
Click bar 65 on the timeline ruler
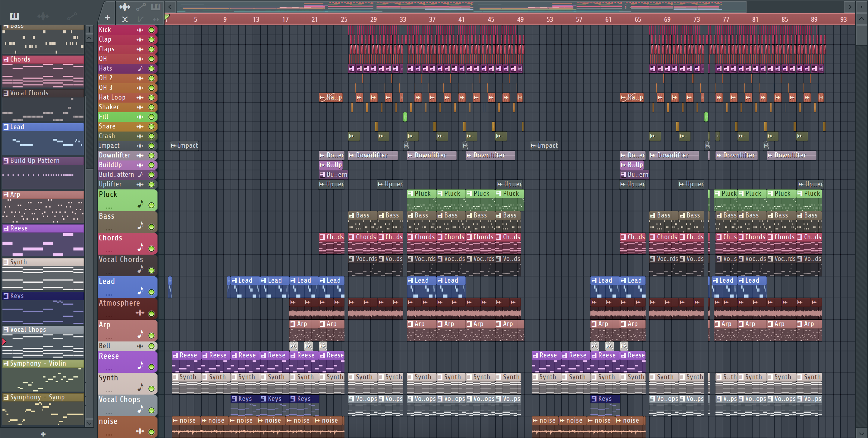point(637,19)
